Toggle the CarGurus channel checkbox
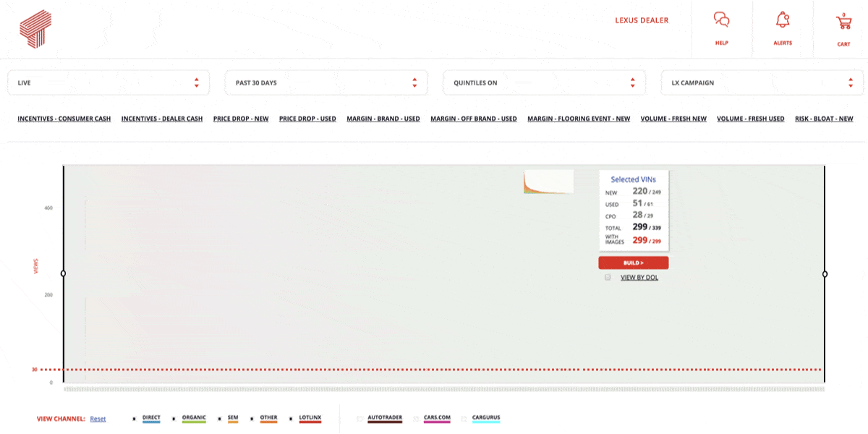The image size is (868, 434). pyautogui.click(x=464, y=418)
